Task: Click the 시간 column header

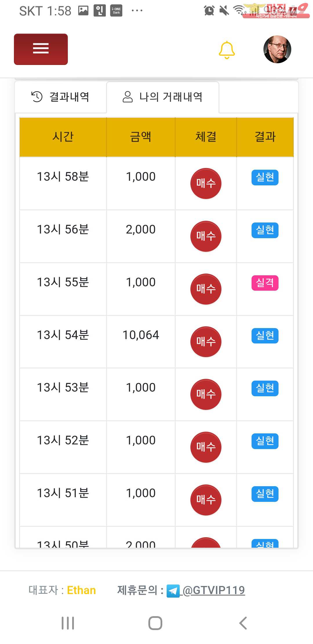Action: (x=63, y=137)
